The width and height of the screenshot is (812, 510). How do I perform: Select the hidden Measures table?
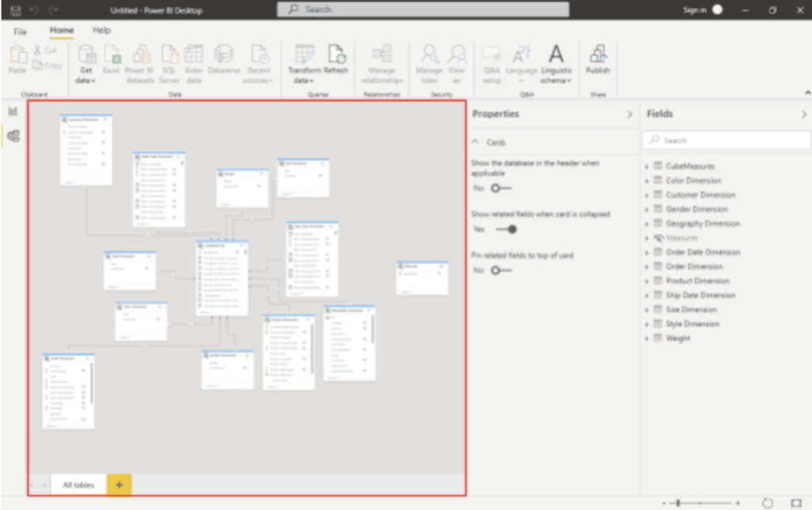tap(682, 238)
